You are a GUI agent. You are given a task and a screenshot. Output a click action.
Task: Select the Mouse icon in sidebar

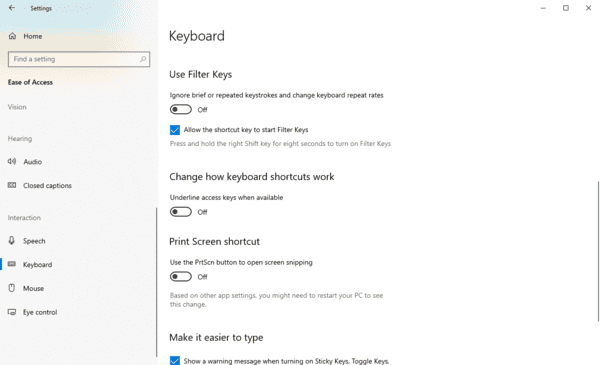(x=12, y=288)
